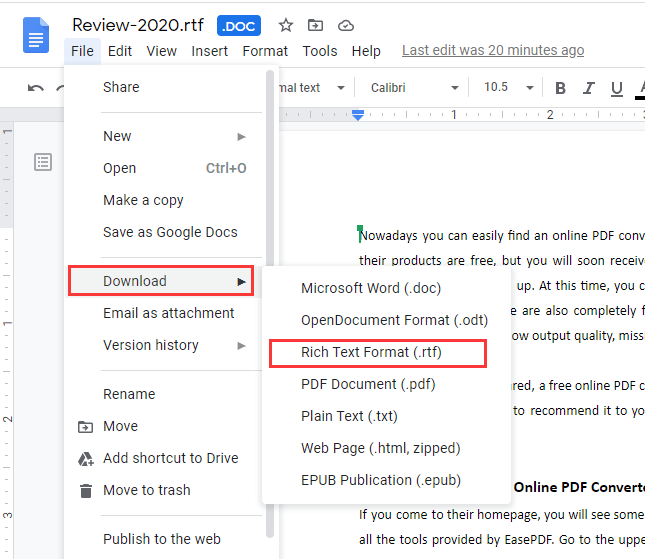Open the document outline icon
This screenshot has width=645, height=559.
(x=43, y=162)
